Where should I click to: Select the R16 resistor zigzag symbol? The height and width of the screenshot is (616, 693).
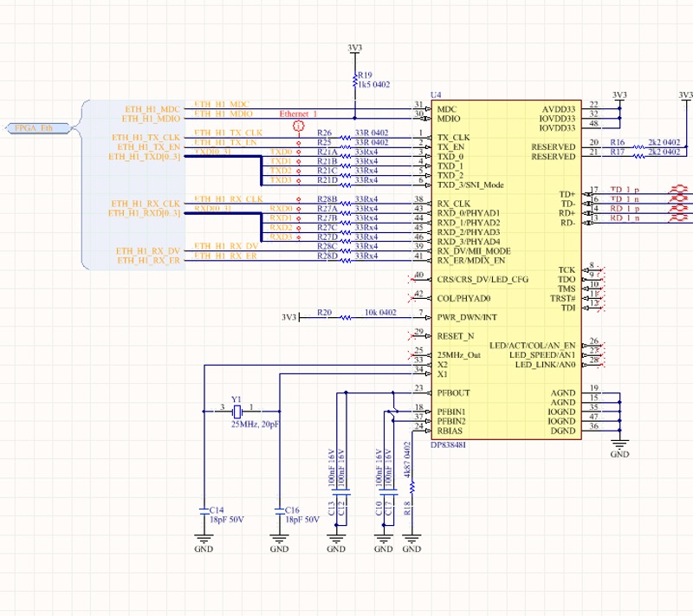pyautogui.click(x=638, y=146)
